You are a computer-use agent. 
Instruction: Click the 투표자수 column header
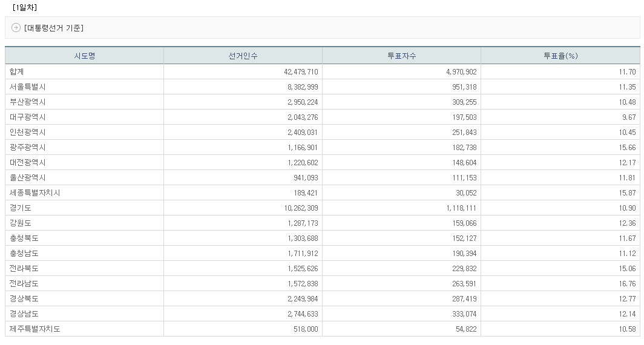[x=401, y=56]
